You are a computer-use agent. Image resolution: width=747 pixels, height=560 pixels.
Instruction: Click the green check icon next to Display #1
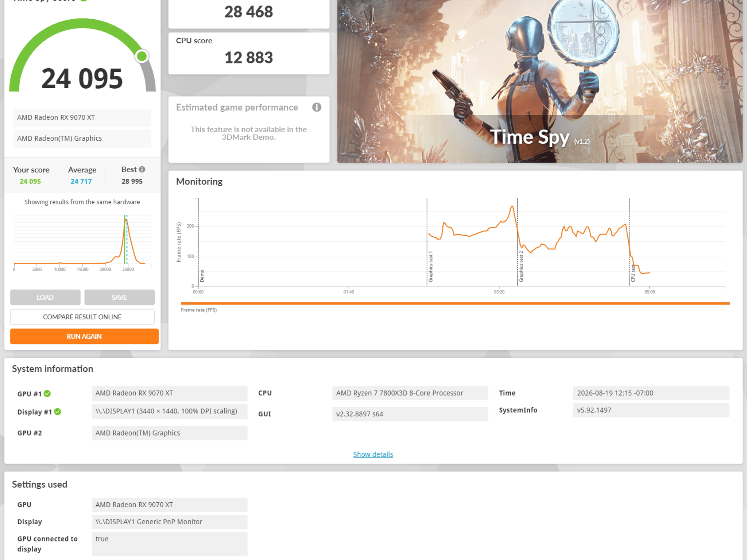(x=58, y=412)
